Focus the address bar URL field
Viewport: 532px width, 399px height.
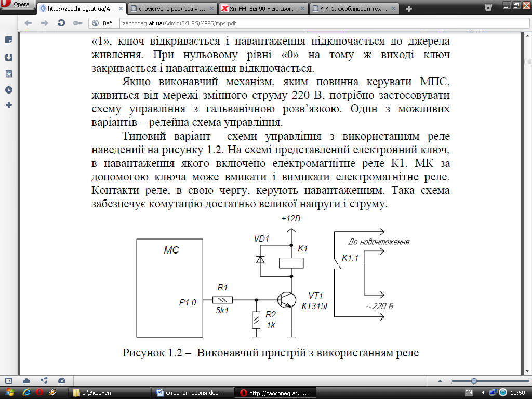pos(324,23)
